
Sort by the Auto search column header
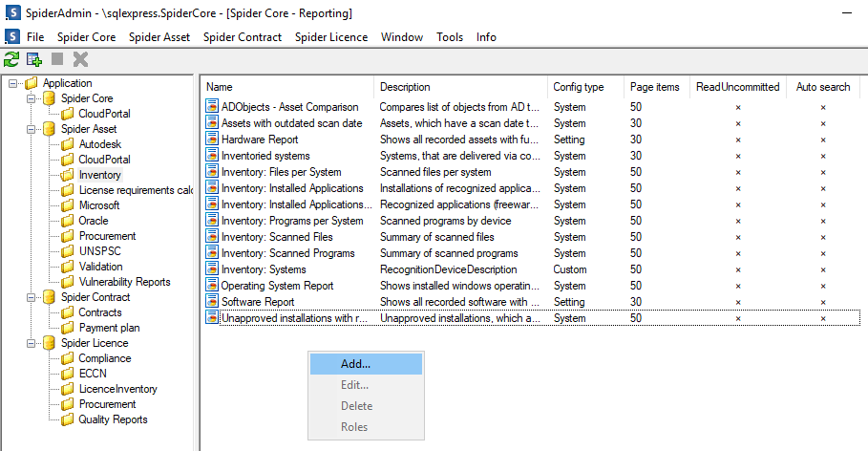(823, 87)
